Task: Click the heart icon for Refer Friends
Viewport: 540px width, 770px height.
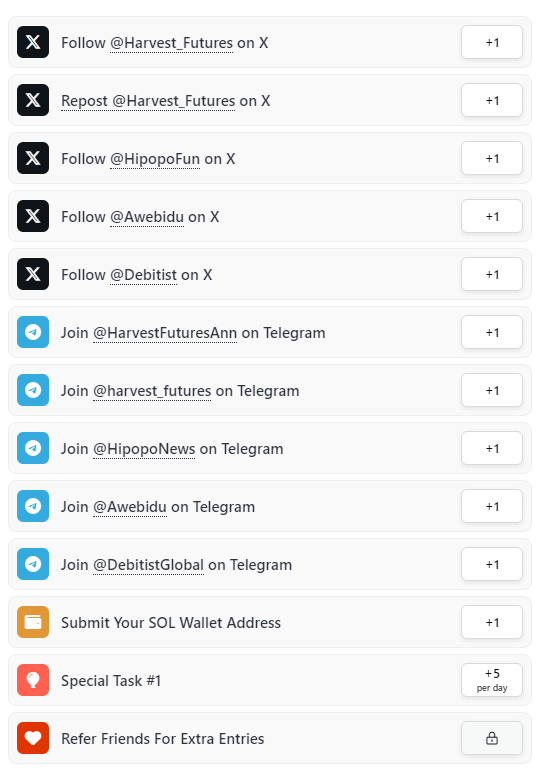Action: coord(33,738)
